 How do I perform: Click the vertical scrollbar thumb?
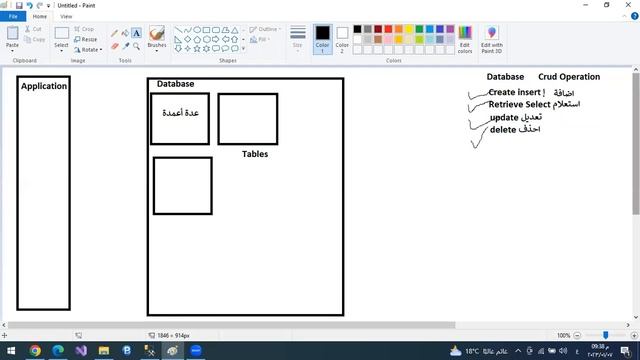pyautogui.click(x=636, y=144)
